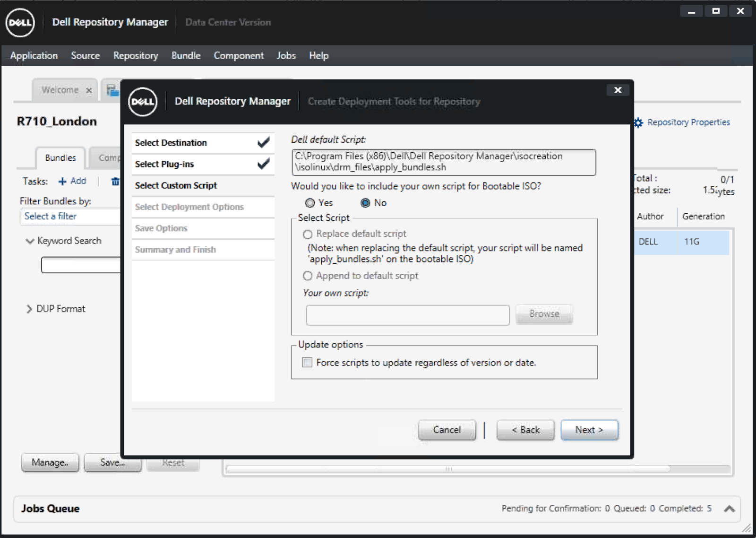Choose the Replace default script option
756x538 pixels.
tap(308, 234)
